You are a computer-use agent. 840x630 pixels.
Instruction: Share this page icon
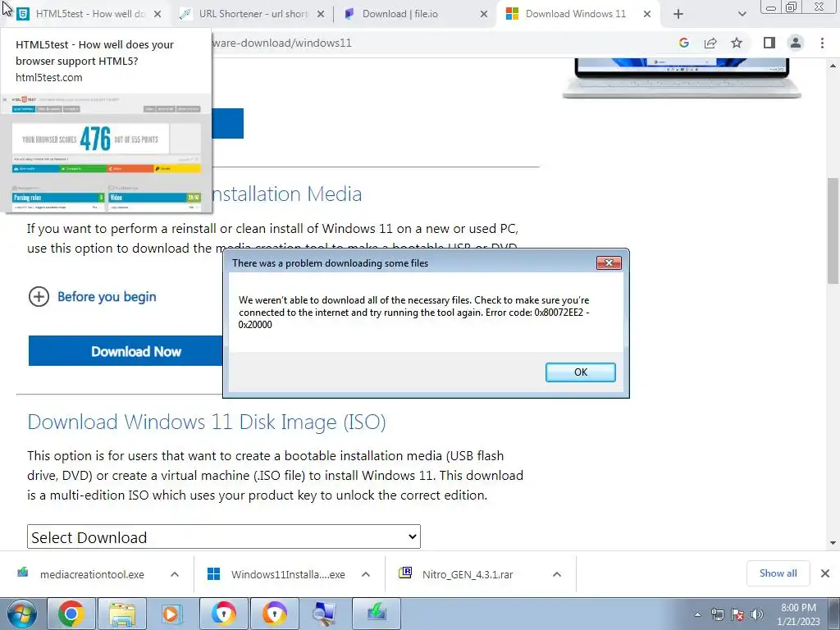point(710,43)
